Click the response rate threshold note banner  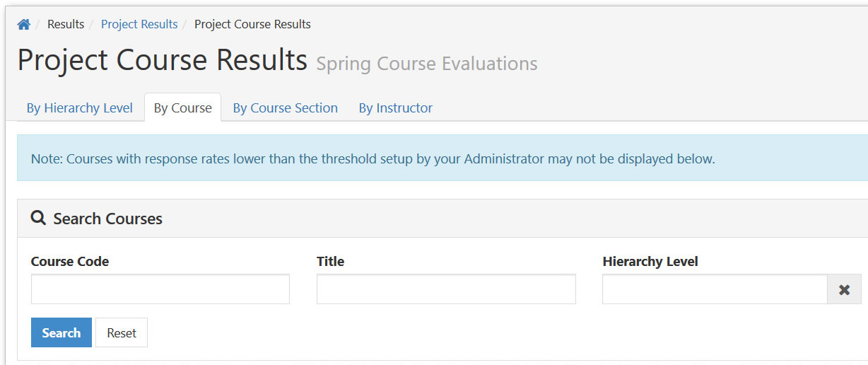coord(442,158)
